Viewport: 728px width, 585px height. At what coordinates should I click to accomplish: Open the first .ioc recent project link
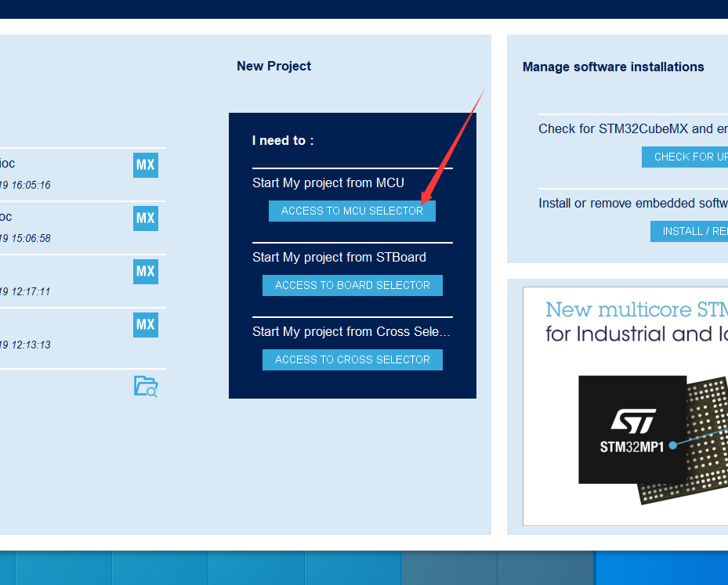[x=6, y=163]
